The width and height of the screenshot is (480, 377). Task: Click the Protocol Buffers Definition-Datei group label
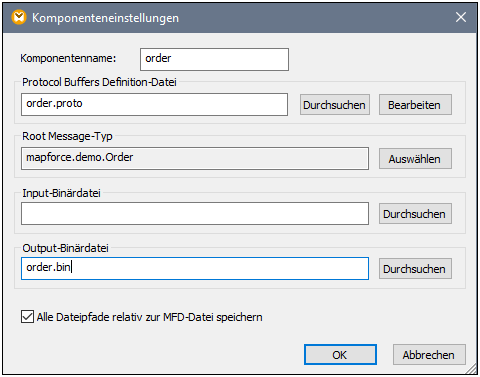(x=99, y=82)
